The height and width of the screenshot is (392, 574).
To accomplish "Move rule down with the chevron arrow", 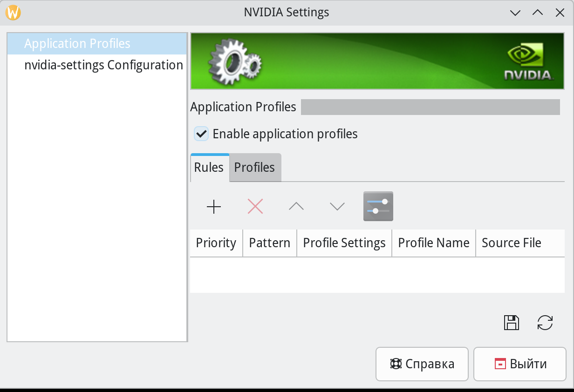I will click(337, 206).
